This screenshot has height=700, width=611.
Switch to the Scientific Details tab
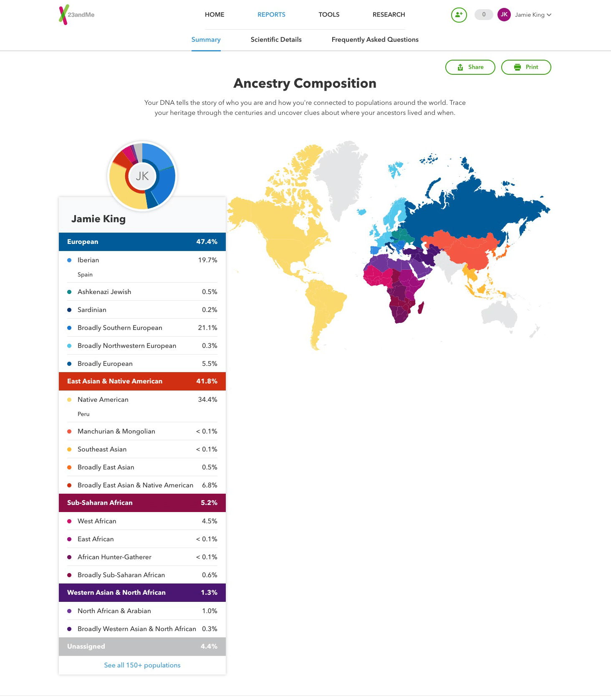[x=276, y=40]
